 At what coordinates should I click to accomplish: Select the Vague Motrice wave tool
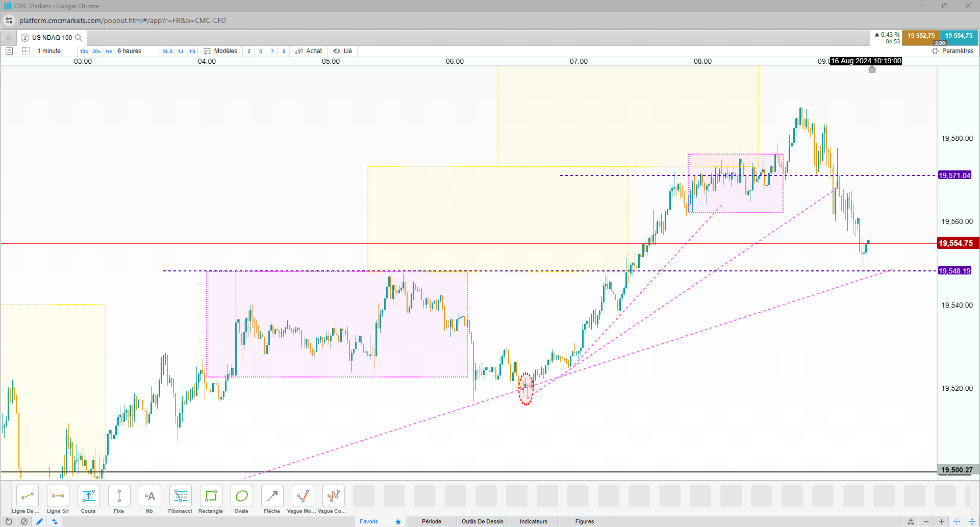coord(303,496)
